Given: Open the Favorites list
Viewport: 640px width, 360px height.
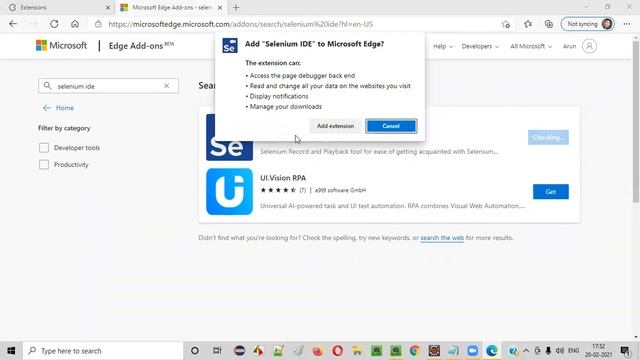Looking at the screenshot, I should pos(528,24).
